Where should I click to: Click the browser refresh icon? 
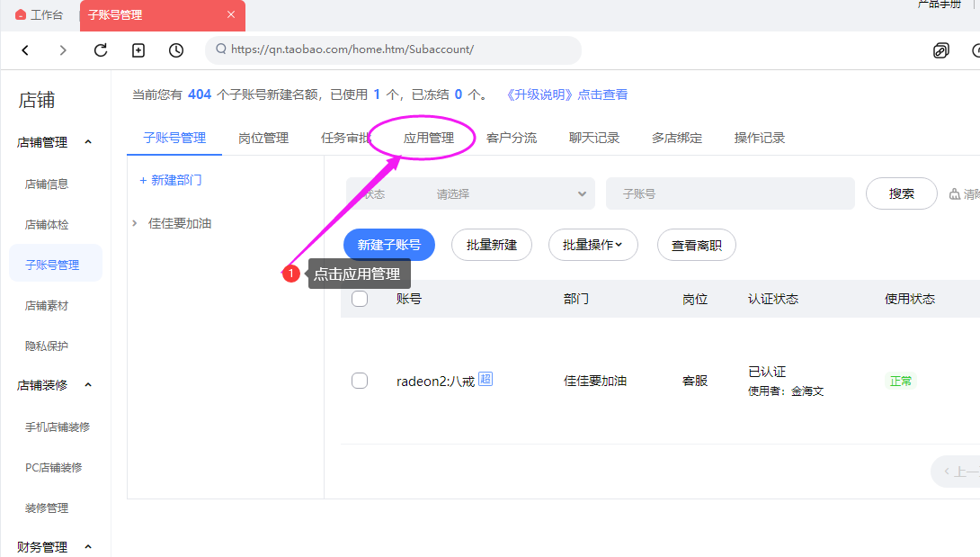coord(100,50)
